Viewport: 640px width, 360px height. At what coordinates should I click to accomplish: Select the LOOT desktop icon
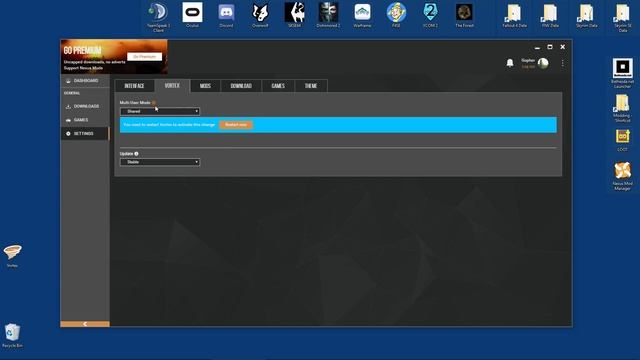click(x=622, y=140)
